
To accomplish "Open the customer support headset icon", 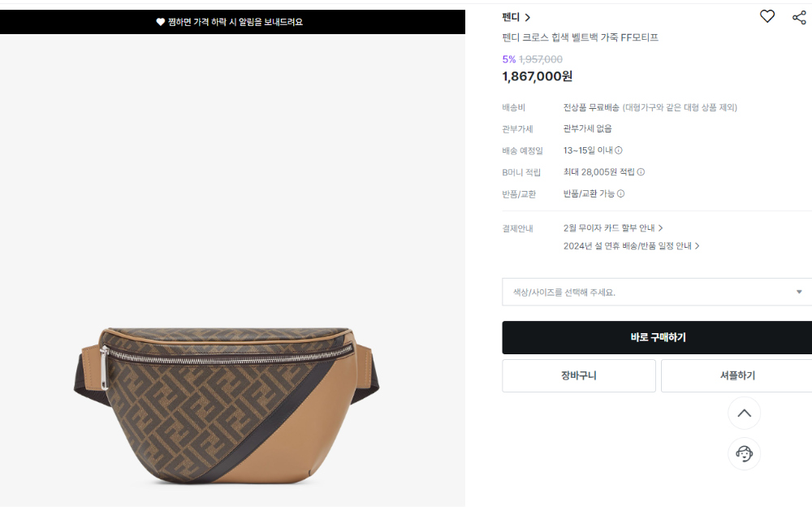I will coord(744,453).
